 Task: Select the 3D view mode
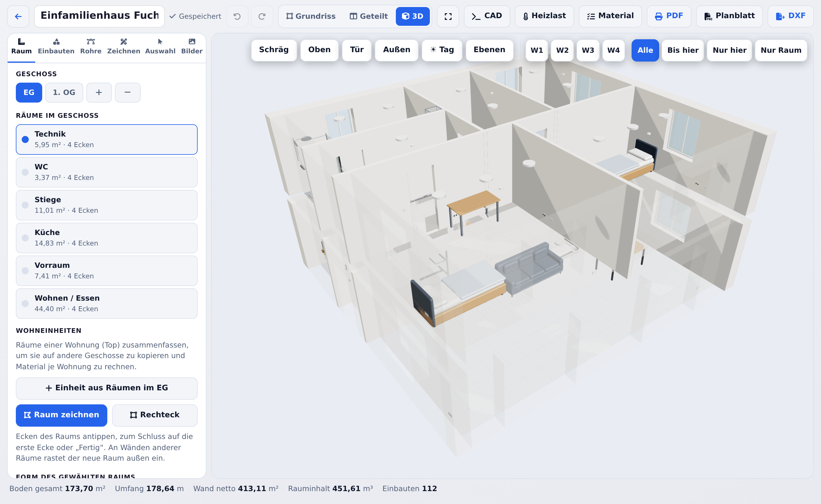[x=413, y=16]
